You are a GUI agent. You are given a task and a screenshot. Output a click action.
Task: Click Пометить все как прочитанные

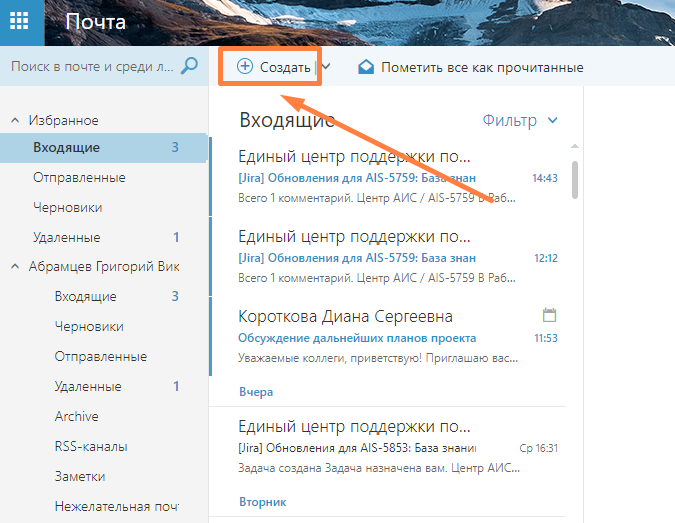(481, 67)
